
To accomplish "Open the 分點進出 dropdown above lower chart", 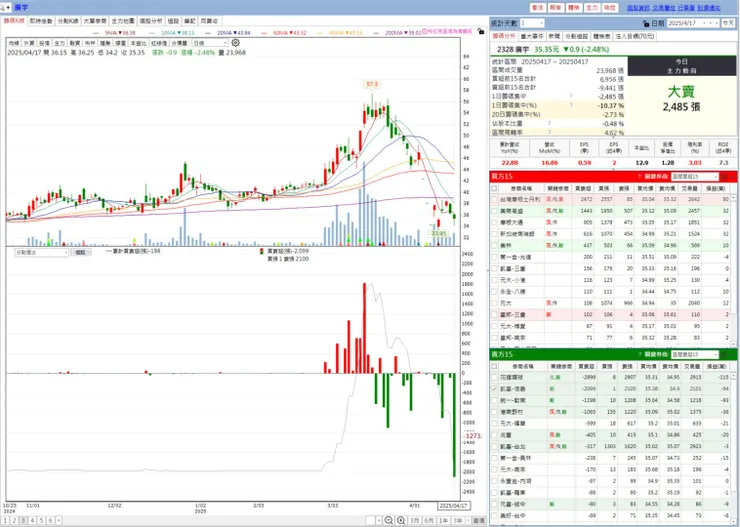I will [42, 252].
